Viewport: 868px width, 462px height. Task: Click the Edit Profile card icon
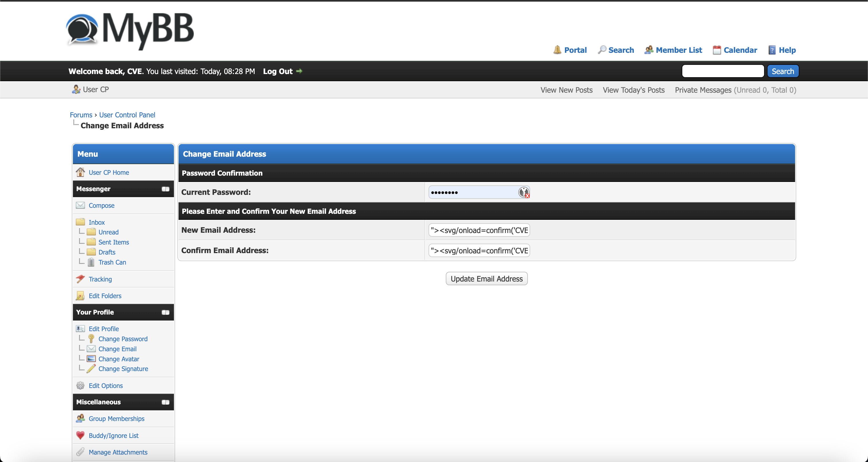point(80,329)
